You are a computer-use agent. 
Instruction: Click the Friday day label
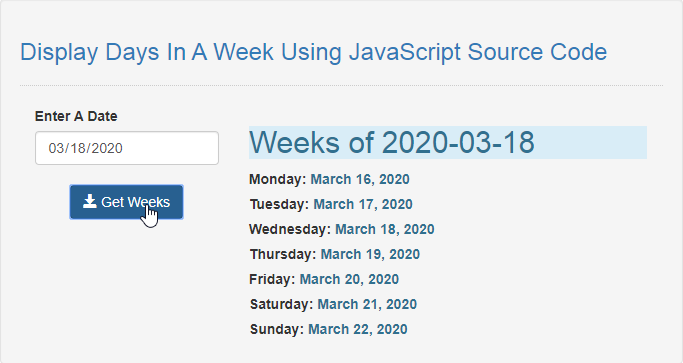272,279
